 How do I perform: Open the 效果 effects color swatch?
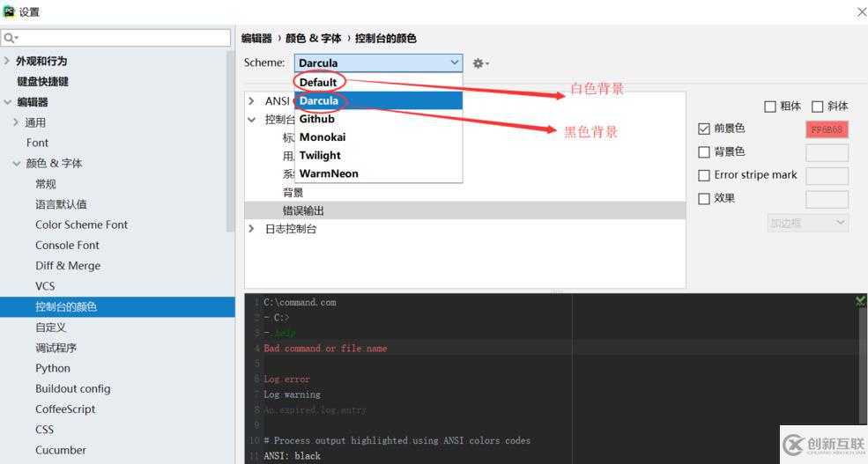pyautogui.click(x=827, y=199)
